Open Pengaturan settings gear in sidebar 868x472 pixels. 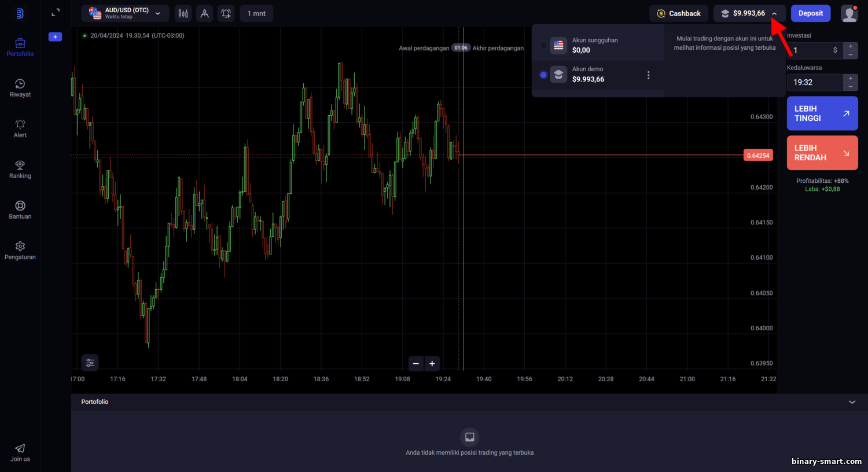pos(20,250)
